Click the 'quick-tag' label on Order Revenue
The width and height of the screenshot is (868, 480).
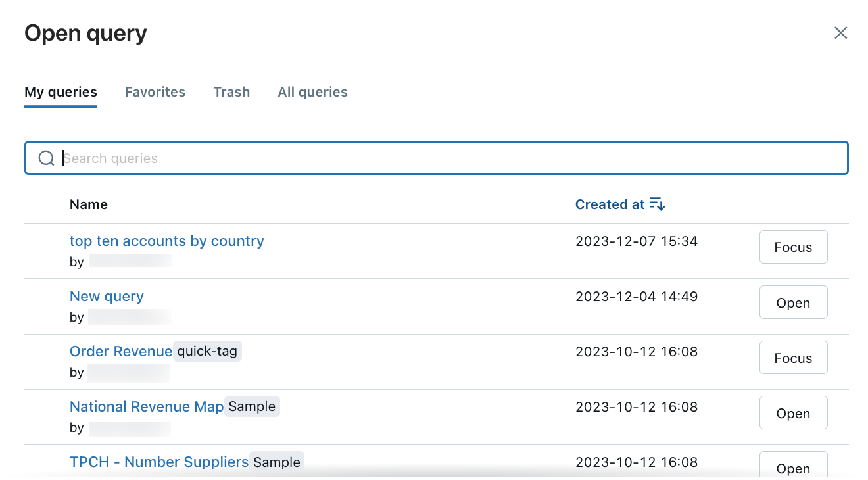(207, 351)
